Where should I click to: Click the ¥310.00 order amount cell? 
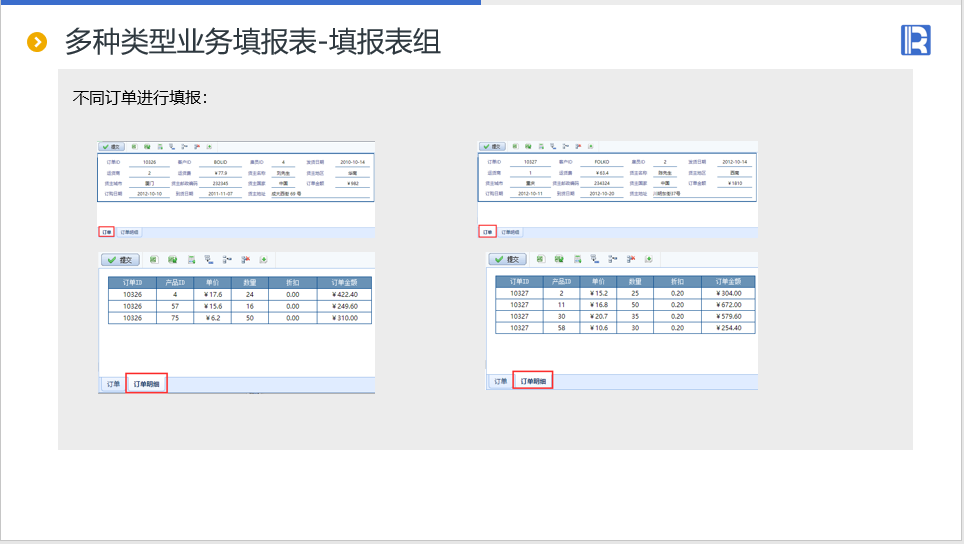tap(344, 318)
